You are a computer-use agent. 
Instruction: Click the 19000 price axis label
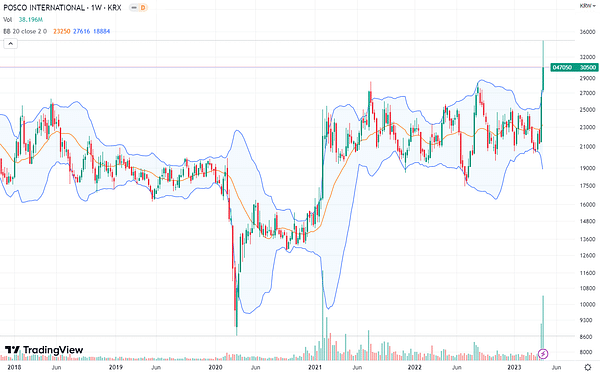[x=587, y=168]
